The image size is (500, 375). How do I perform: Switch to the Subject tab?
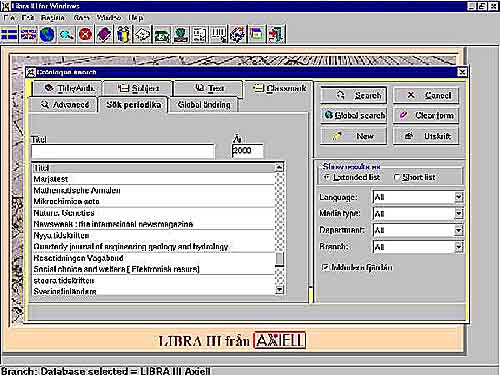point(138,88)
